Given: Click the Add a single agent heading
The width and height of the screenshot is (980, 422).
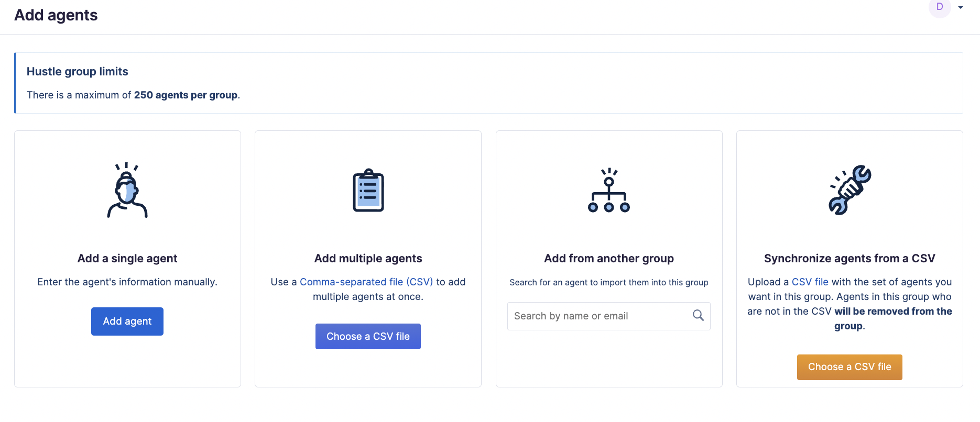Looking at the screenshot, I should tap(127, 258).
